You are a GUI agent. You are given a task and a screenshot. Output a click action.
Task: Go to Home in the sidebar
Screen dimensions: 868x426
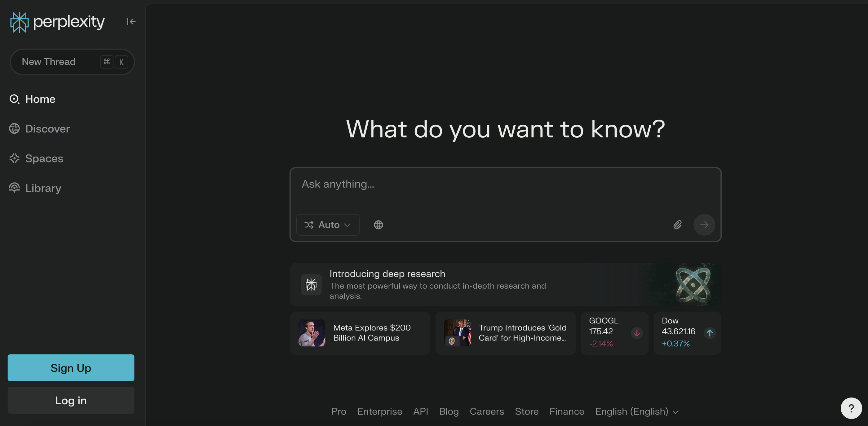32,99
